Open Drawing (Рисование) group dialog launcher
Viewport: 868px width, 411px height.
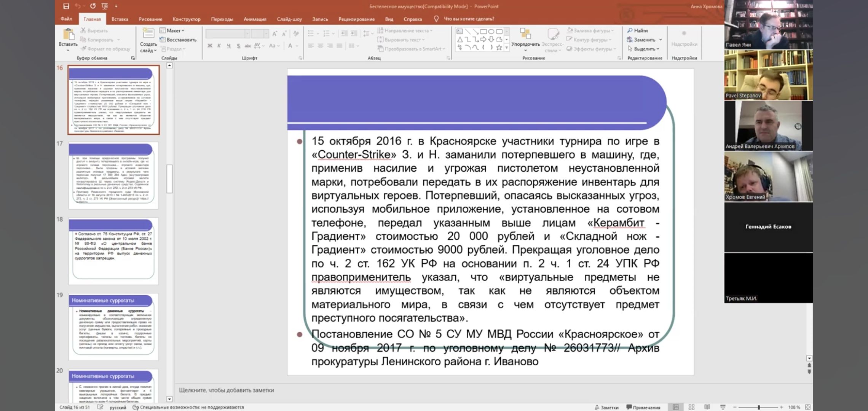619,58
